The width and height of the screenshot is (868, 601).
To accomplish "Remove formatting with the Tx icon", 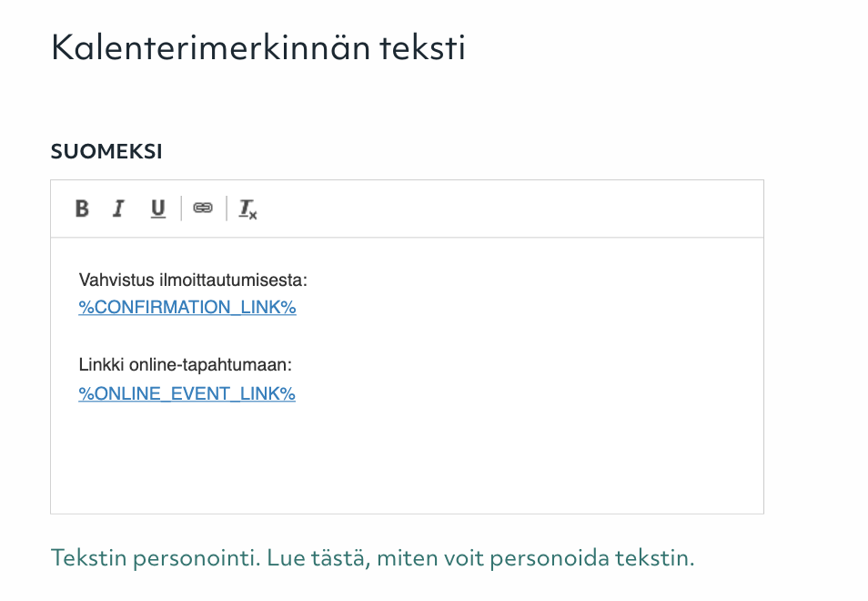I will pos(245,209).
